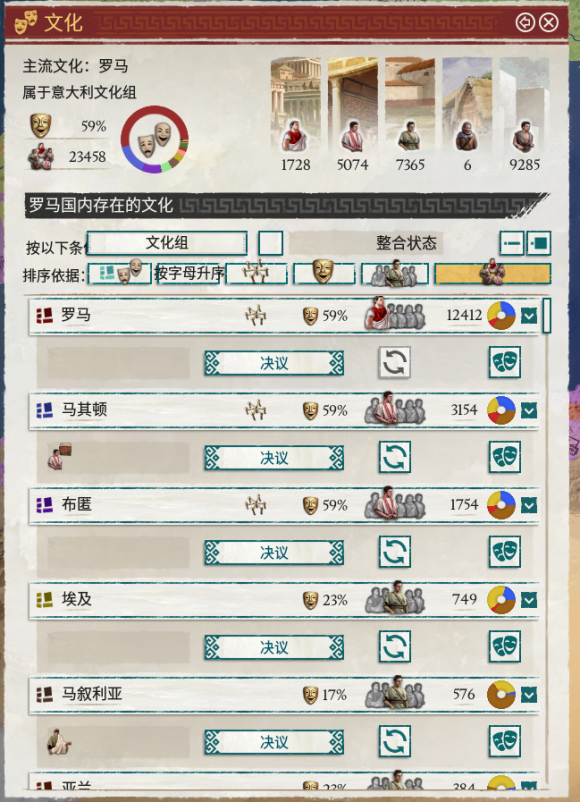This screenshot has width=580, height=802.
Task: Click the collapse all rows button
Action: click(511, 242)
